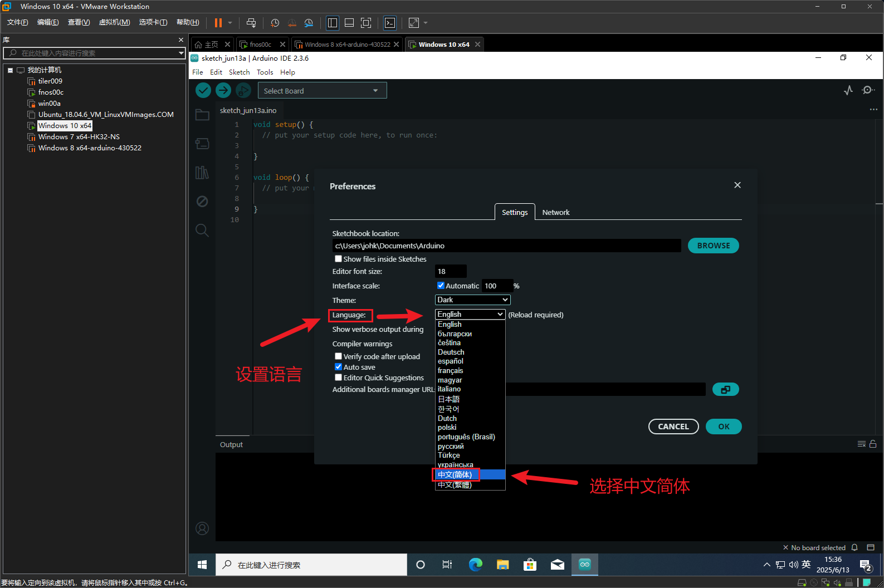Open VMware pause button dropdown arrow

pos(229,23)
